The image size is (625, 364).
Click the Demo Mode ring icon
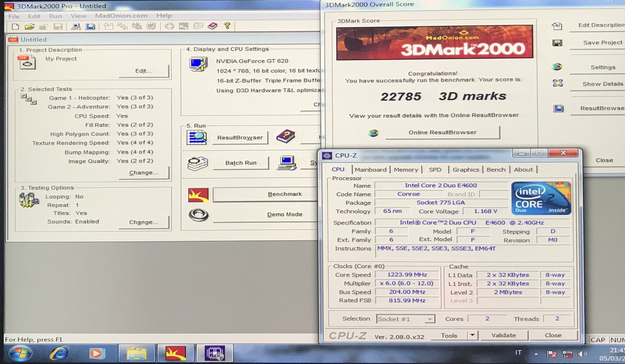click(x=198, y=215)
